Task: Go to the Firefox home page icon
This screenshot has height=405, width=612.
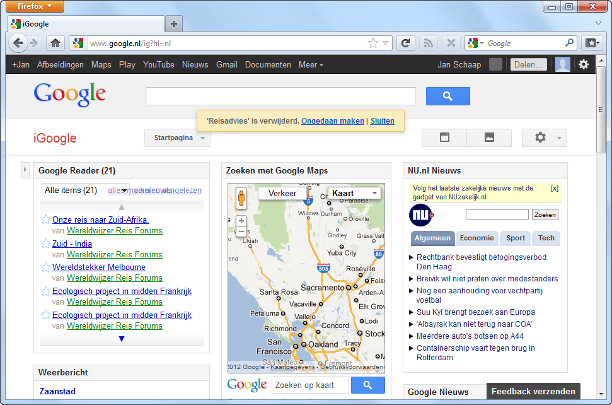Action: point(55,43)
